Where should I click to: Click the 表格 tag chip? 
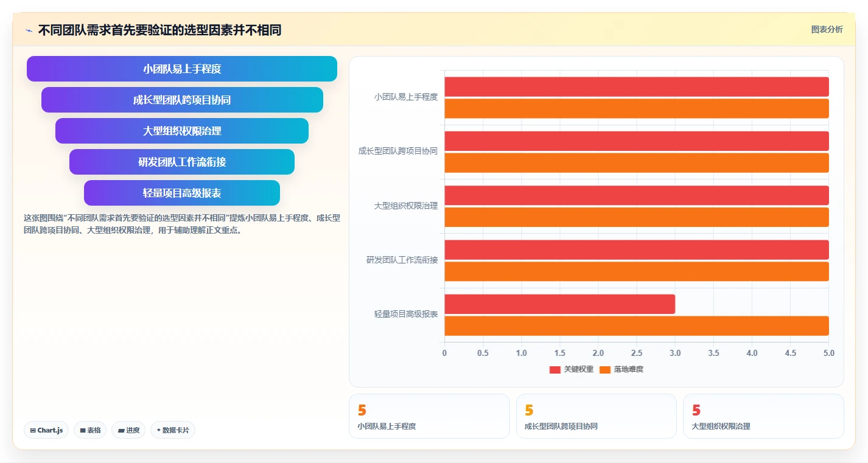(90, 430)
